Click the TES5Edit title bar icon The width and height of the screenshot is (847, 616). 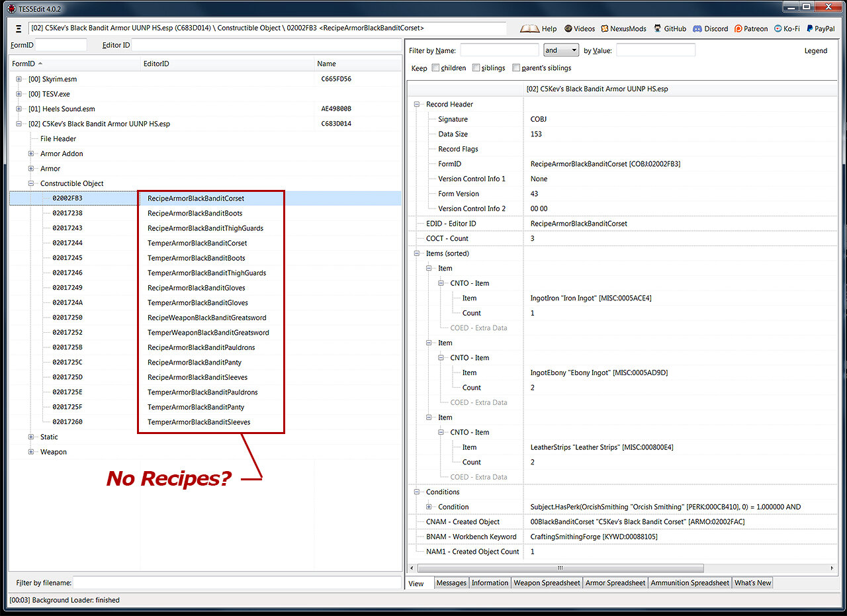pyautogui.click(x=11, y=8)
